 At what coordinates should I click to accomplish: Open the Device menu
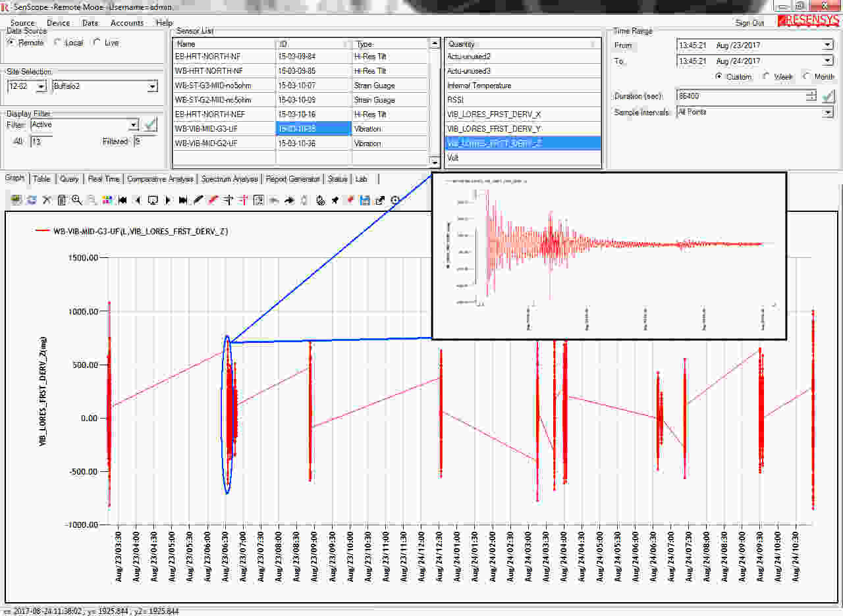click(x=58, y=23)
